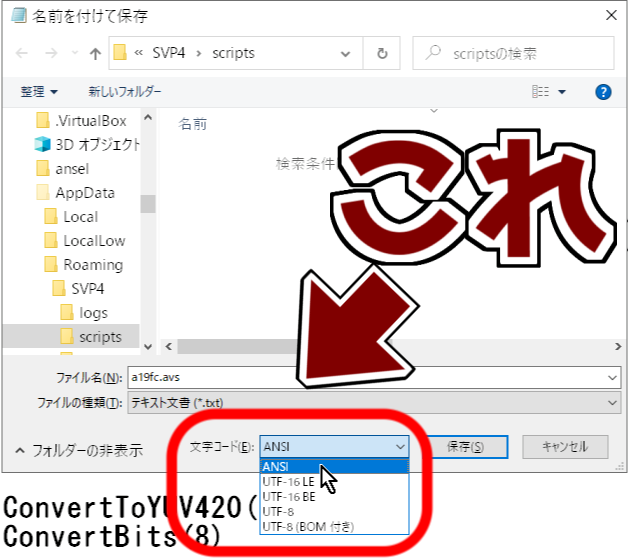Viewport: 628px width, 560px height.
Task: Choose UTF-8 encoding
Action: tap(334, 512)
